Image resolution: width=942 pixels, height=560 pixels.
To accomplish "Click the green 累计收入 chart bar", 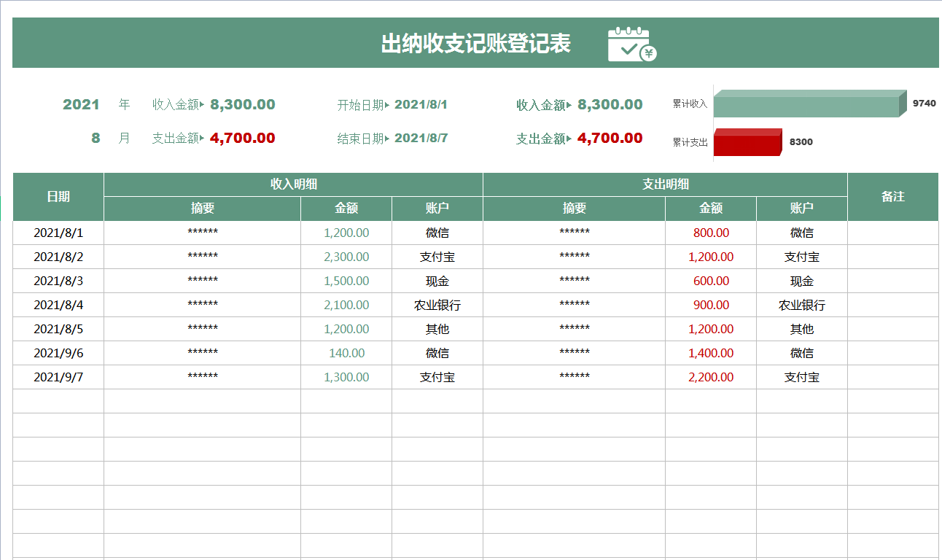I will click(809, 104).
